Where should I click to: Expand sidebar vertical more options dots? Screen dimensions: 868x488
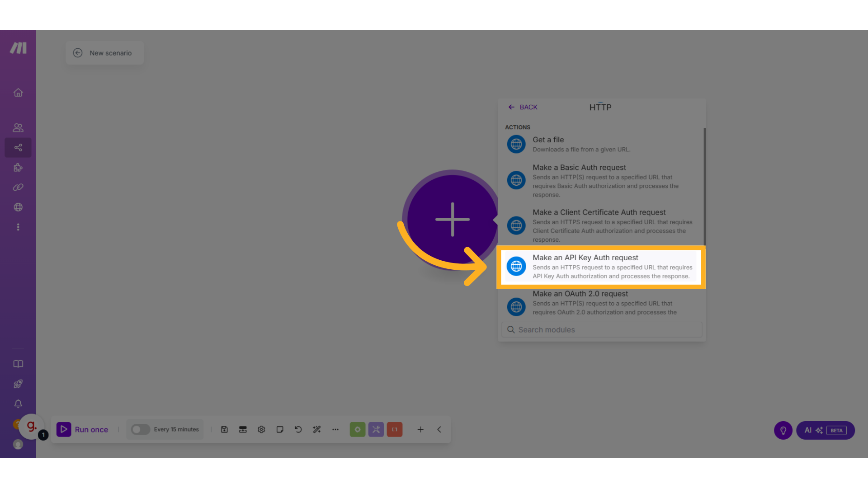(x=18, y=227)
